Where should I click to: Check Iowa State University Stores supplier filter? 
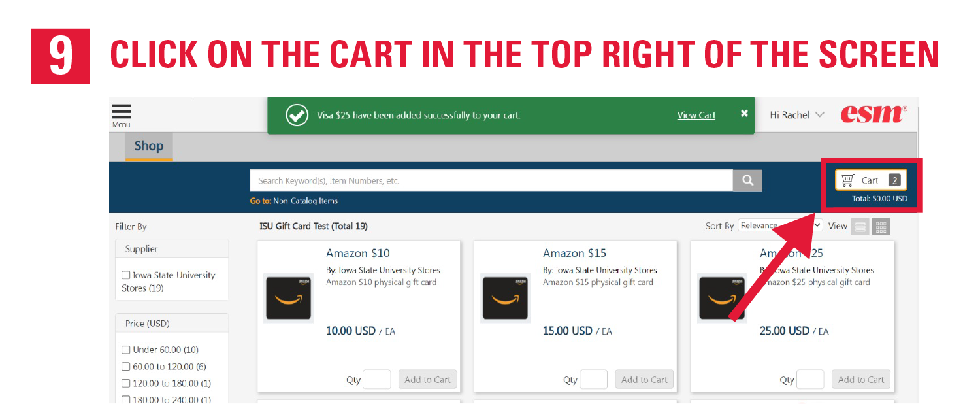126,276
